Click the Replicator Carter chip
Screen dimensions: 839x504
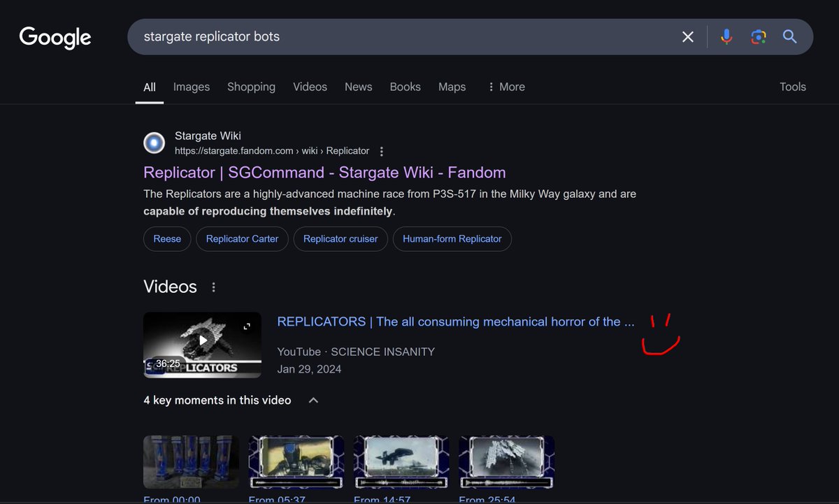pyautogui.click(x=242, y=239)
